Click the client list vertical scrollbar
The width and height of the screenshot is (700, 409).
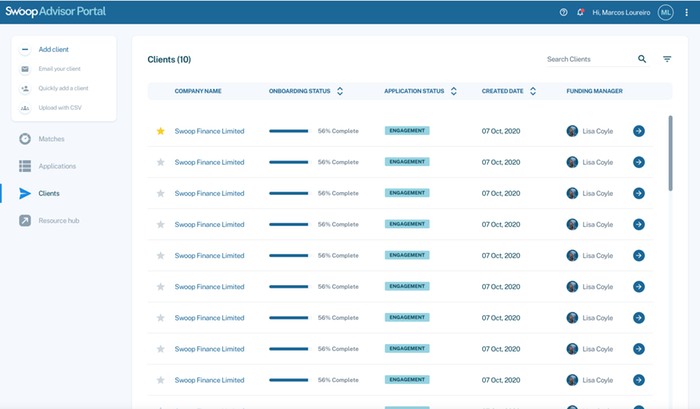click(x=670, y=153)
